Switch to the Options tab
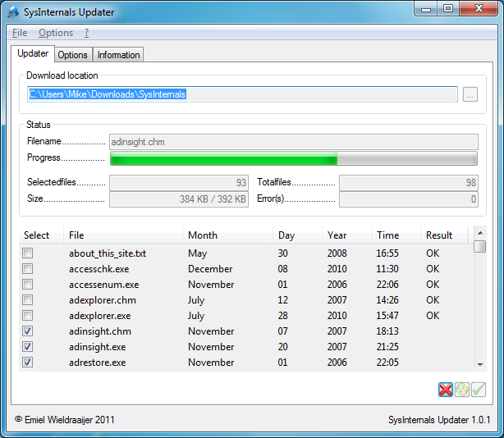504x438 pixels. [72, 55]
